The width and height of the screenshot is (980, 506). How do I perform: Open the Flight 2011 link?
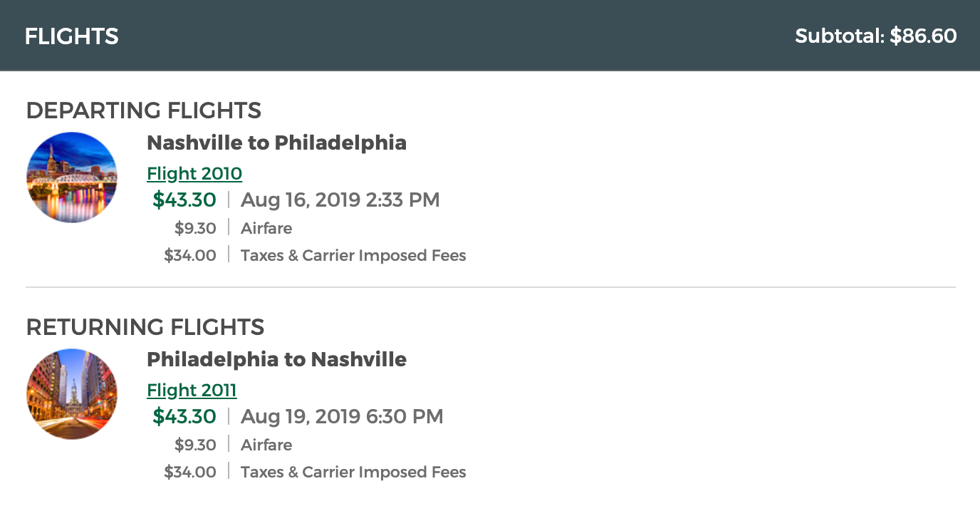(x=192, y=390)
